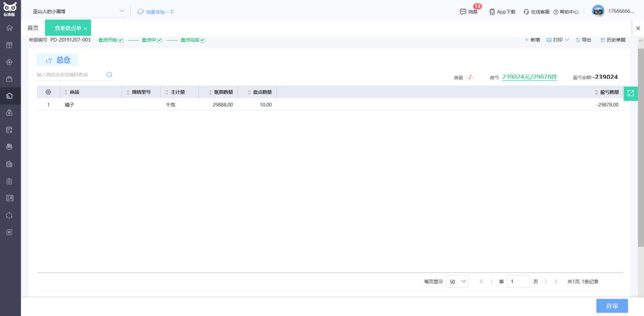The width and height of the screenshot is (644, 316).
Task: Open the shopping bag sidebar icon
Action: [9, 79]
